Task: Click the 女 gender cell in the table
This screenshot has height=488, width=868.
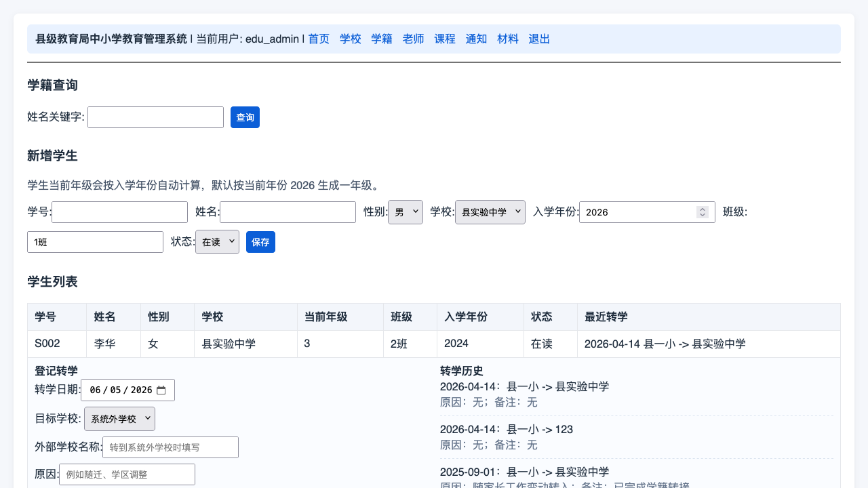Action: [x=167, y=344]
